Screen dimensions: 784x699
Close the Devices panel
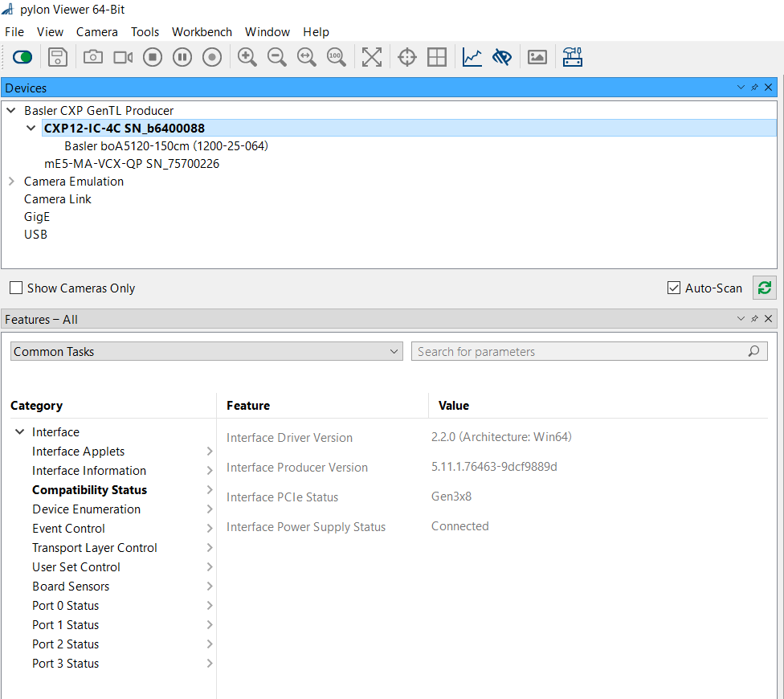pyautogui.click(x=769, y=88)
